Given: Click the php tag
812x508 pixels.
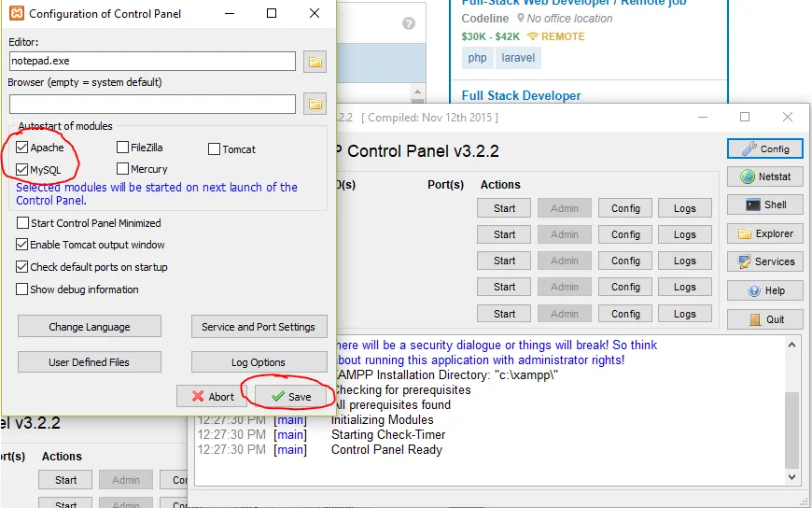Looking at the screenshot, I should [x=477, y=58].
